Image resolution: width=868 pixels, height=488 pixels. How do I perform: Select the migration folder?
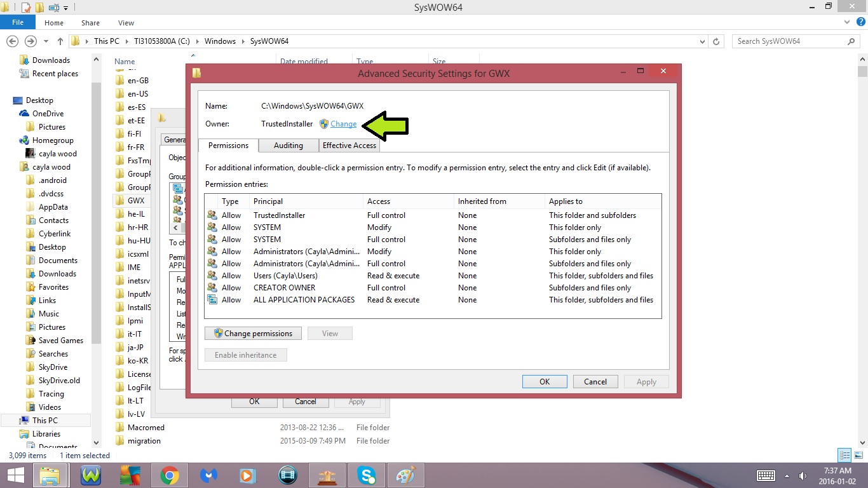144,441
